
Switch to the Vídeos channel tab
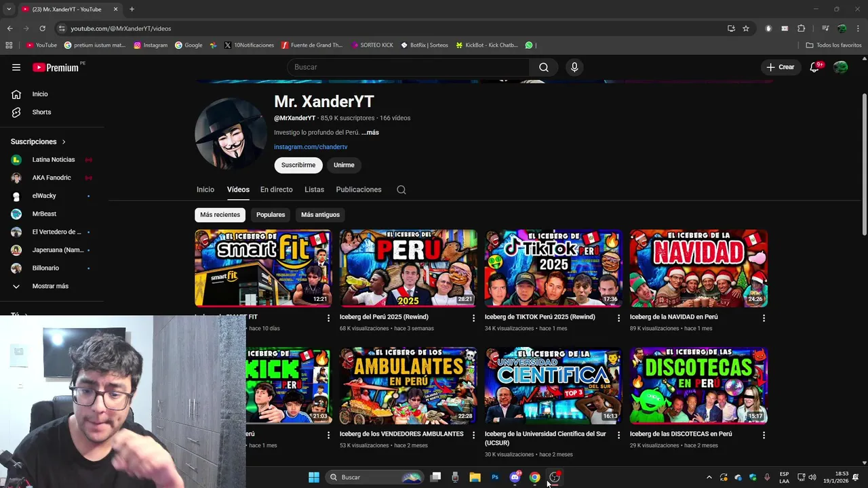coord(238,190)
